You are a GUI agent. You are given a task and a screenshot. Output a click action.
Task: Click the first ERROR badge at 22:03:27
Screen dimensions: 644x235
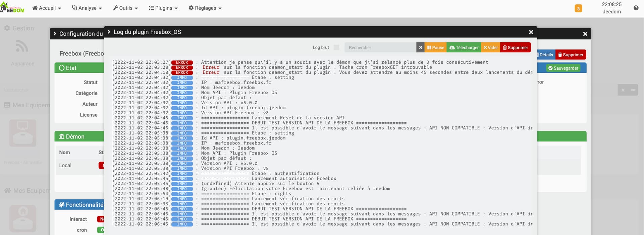click(182, 62)
